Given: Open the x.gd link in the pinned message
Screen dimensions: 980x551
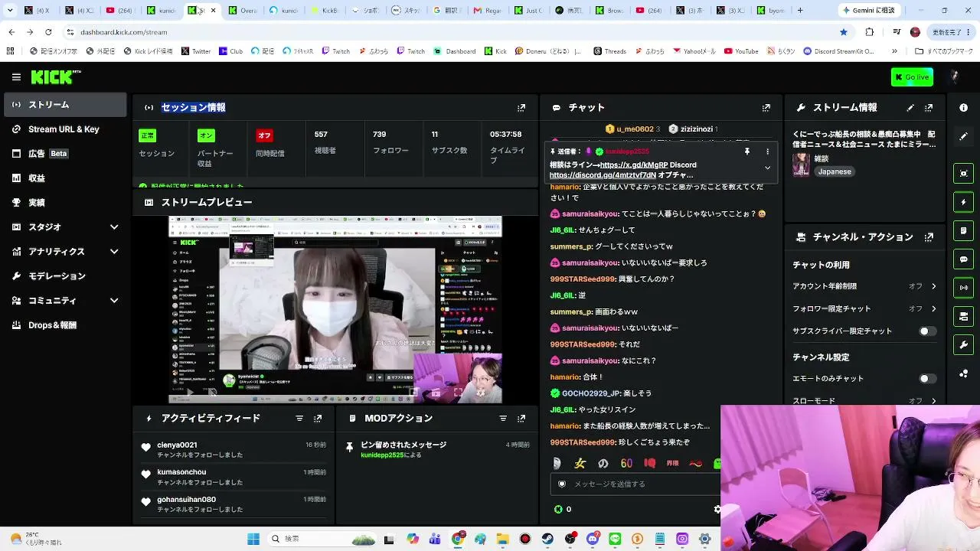Looking at the screenshot, I should [x=634, y=165].
